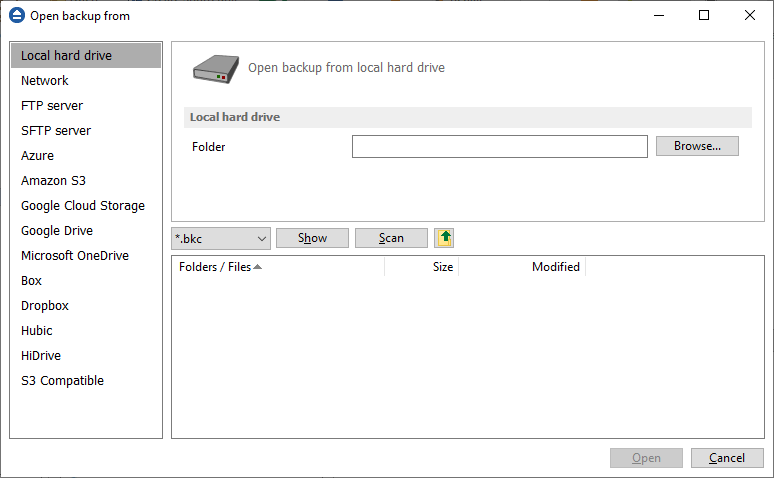Choose S3 Compatible storage source
Viewport: 774px width, 478px height.
pyautogui.click(x=86, y=381)
